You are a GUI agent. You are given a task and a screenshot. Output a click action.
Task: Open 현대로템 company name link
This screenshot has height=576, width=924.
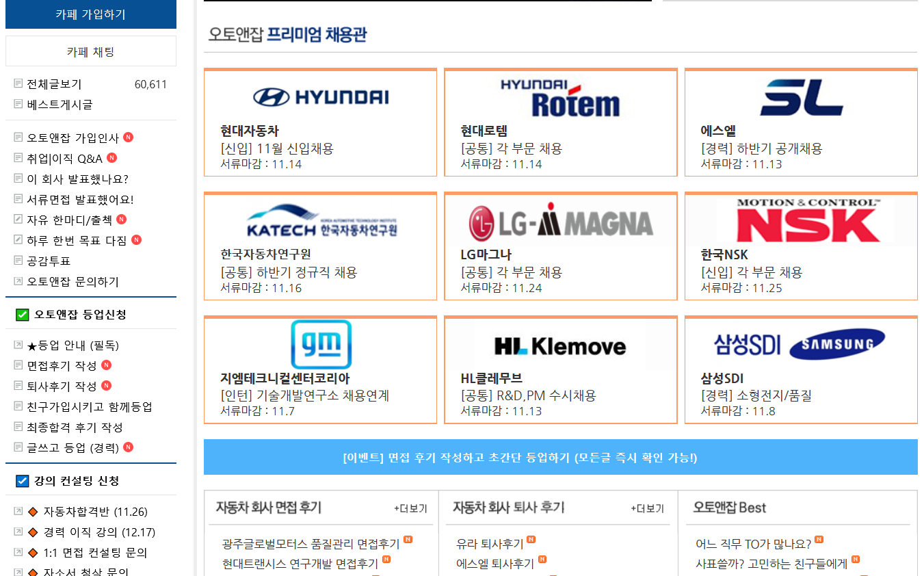coord(484,131)
